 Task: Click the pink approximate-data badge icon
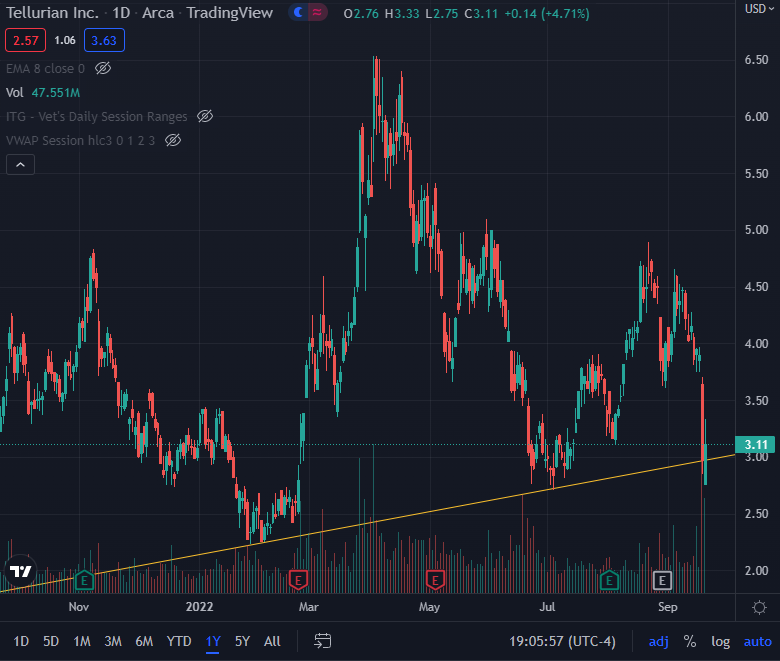click(x=317, y=12)
